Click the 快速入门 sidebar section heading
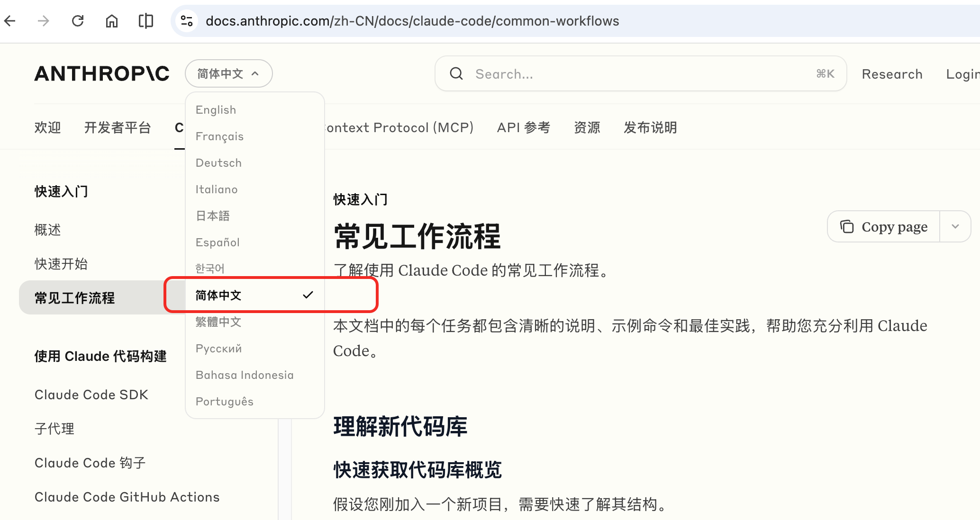This screenshot has width=980, height=520. pyautogui.click(x=61, y=191)
